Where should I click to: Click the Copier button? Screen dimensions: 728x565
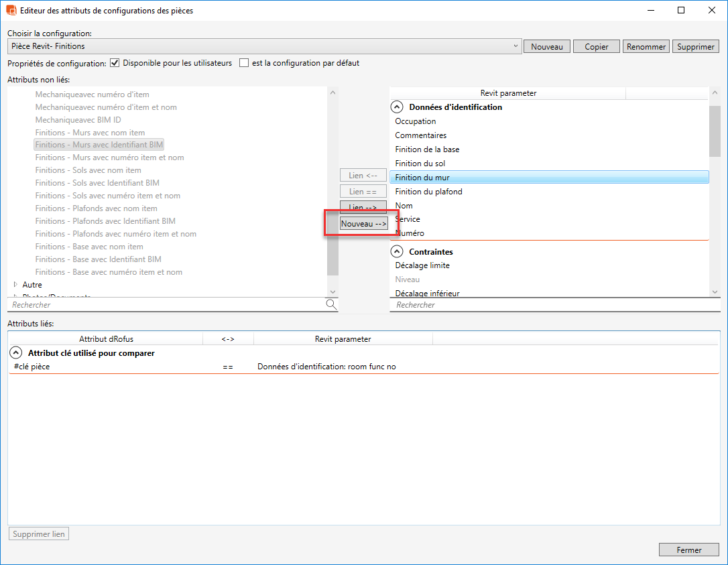coord(596,46)
